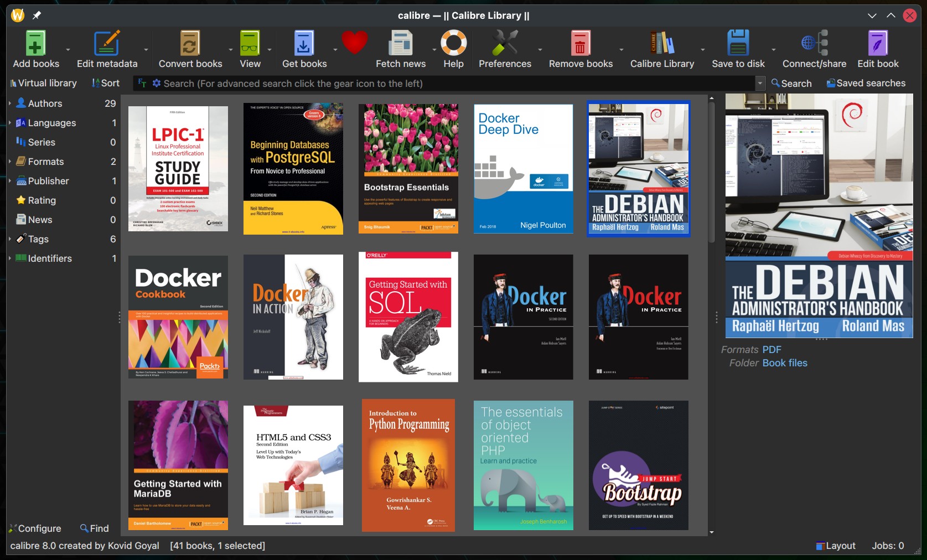927x560 pixels.
Task: Select HTML5 and CSS3 cover
Action: (293, 465)
